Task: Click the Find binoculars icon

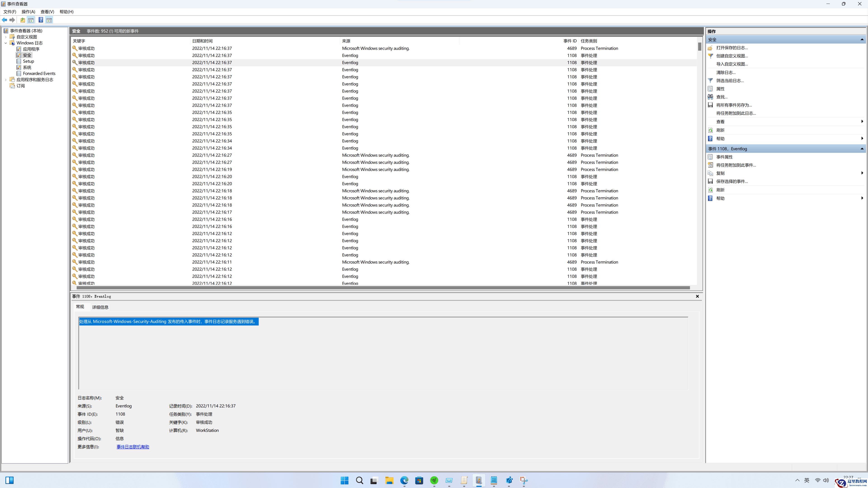Action: [x=710, y=97]
